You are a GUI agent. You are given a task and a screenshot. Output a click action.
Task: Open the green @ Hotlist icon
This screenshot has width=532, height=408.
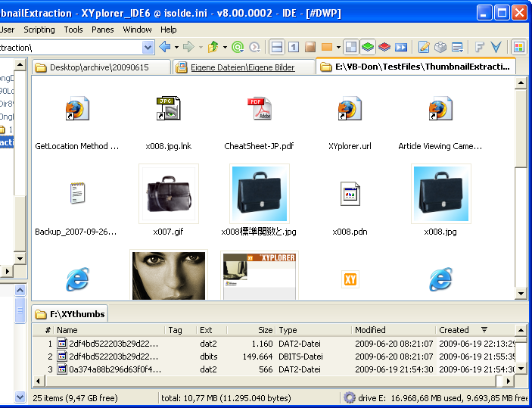click(238, 47)
